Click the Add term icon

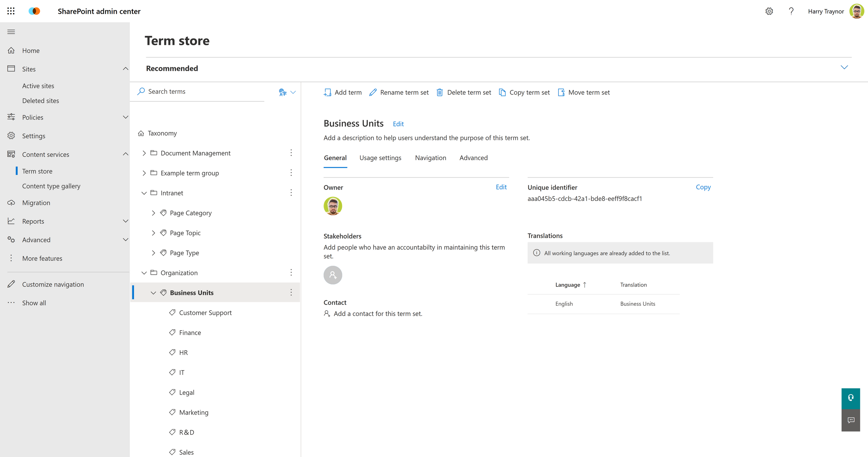tap(328, 92)
